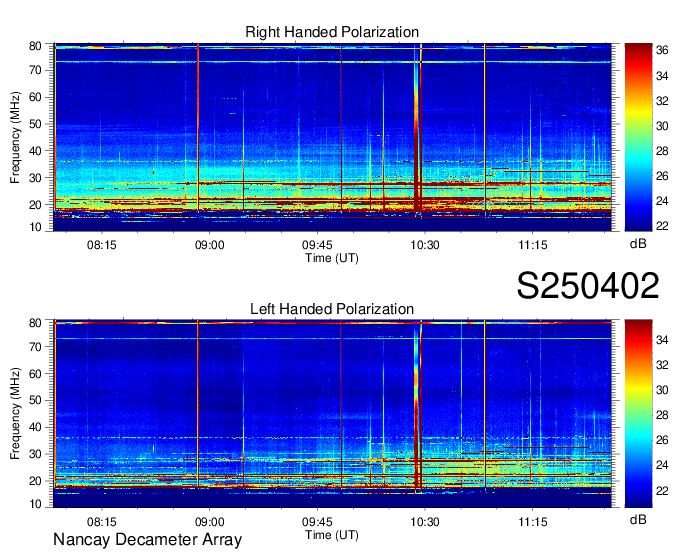Click the 10:30 tick under right-handed plot
The height and width of the screenshot is (552, 680).
click(425, 245)
